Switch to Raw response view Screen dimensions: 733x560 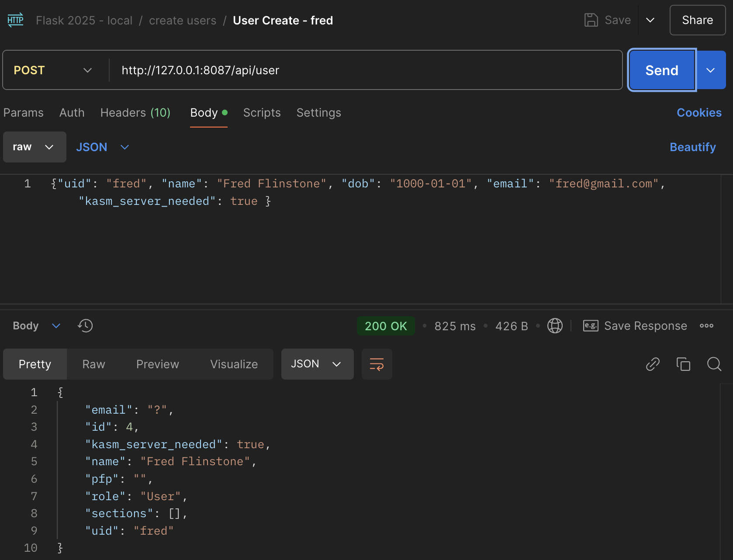click(93, 364)
